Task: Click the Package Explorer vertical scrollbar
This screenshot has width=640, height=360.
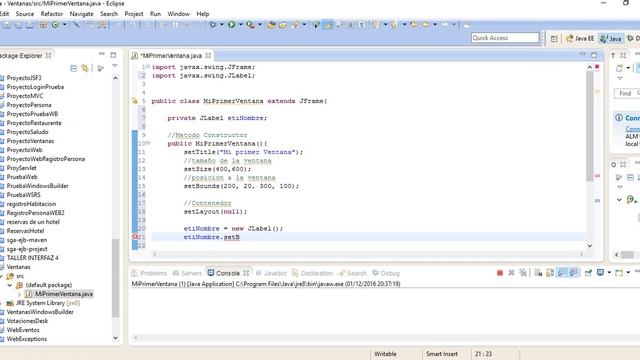Action: 116,278
